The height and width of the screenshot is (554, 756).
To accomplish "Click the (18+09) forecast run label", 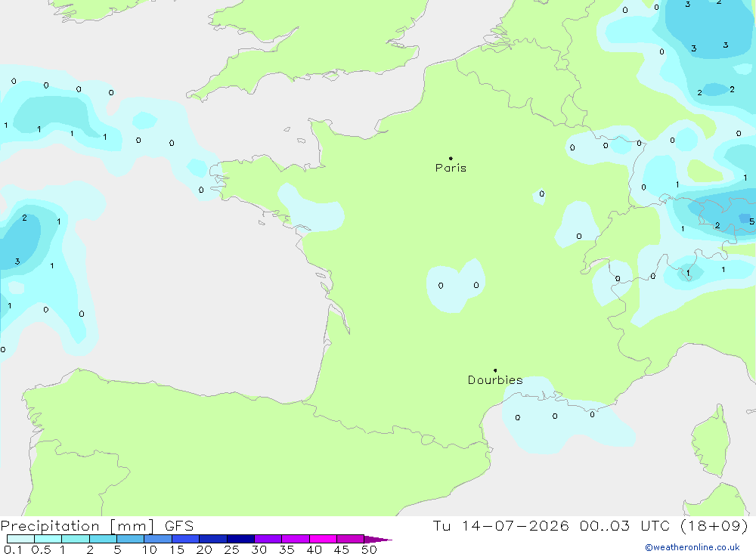I will point(714,525).
